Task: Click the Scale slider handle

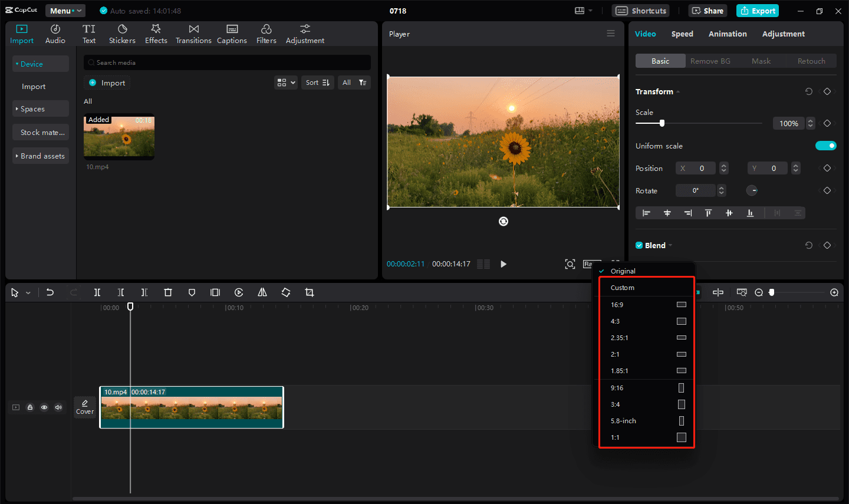Action: (x=662, y=123)
